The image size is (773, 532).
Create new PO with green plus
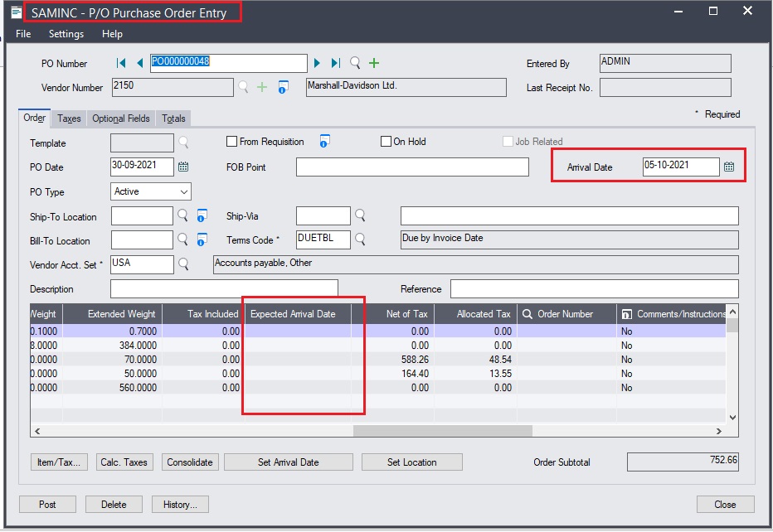coord(374,62)
